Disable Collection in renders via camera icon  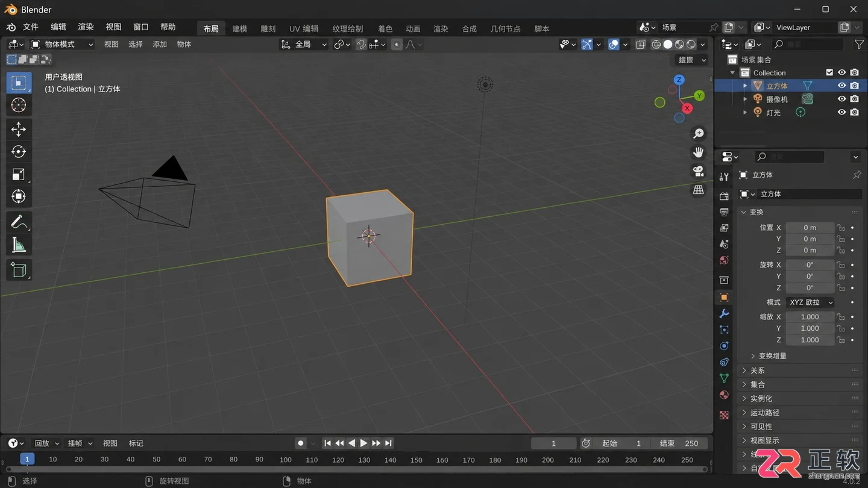click(854, 72)
